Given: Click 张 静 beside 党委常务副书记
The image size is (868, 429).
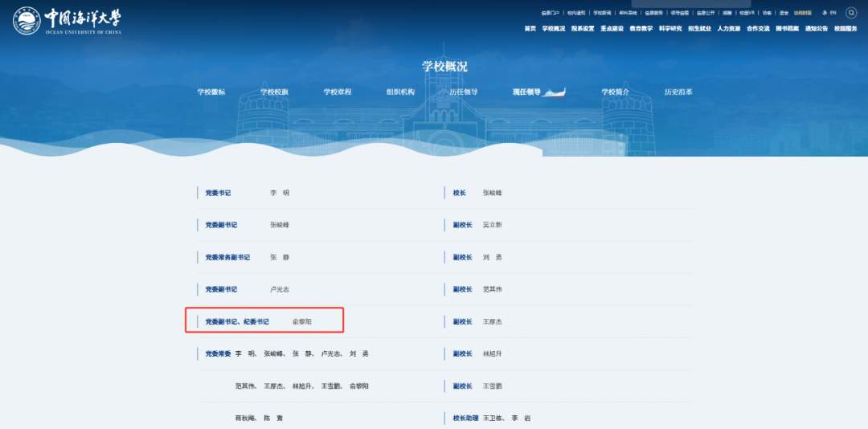Looking at the screenshot, I should click(x=280, y=257).
